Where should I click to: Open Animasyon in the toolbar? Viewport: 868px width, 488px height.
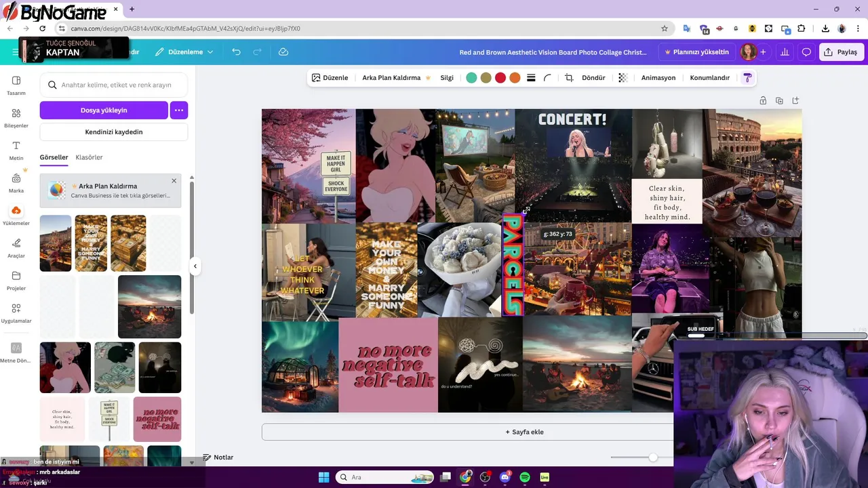click(x=658, y=78)
